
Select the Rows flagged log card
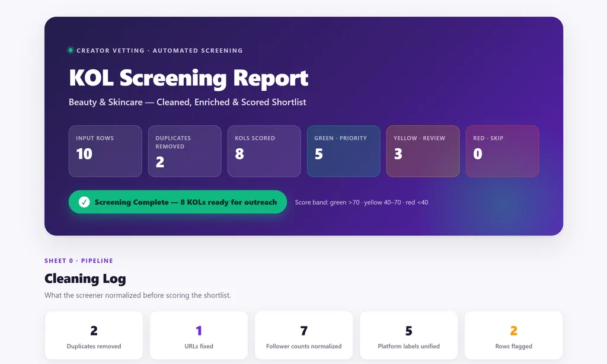pos(514,336)
